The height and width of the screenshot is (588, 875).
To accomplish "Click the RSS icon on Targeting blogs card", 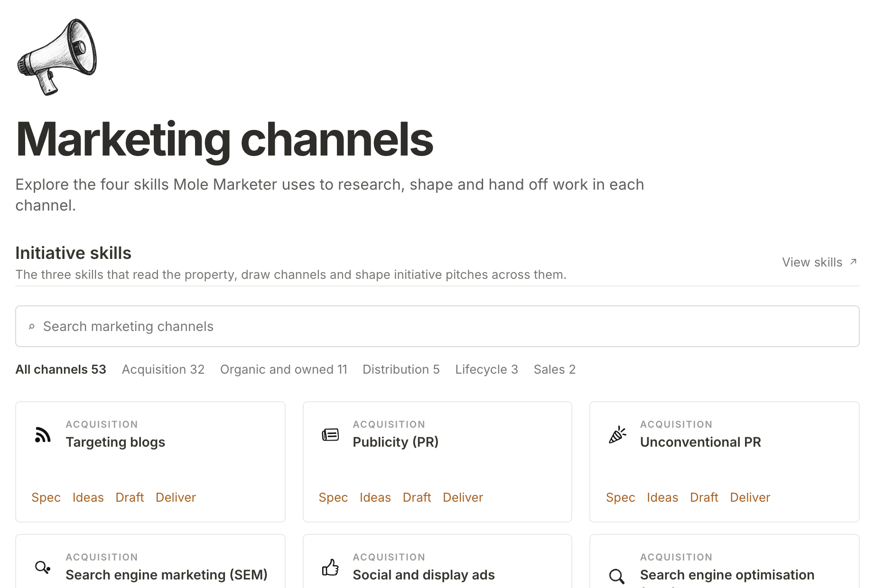I will coord(43,434).
